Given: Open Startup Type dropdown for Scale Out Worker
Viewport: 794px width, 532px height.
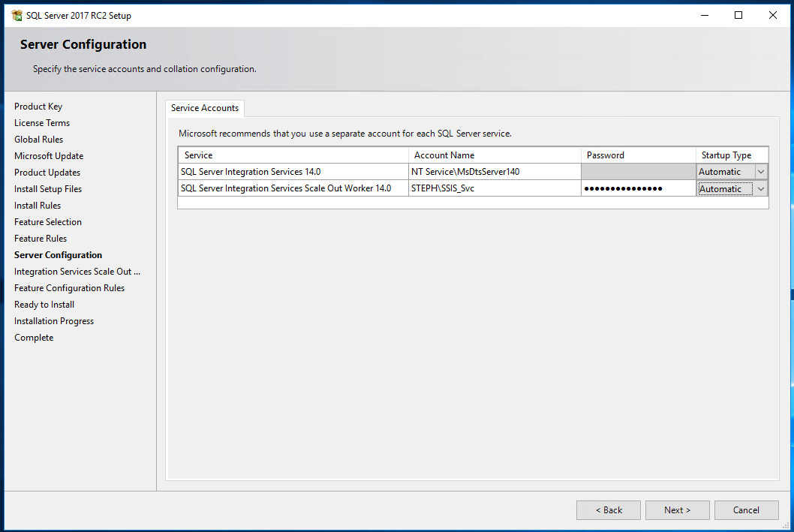Looking at the screenshot, I should [x=760, y=188].
